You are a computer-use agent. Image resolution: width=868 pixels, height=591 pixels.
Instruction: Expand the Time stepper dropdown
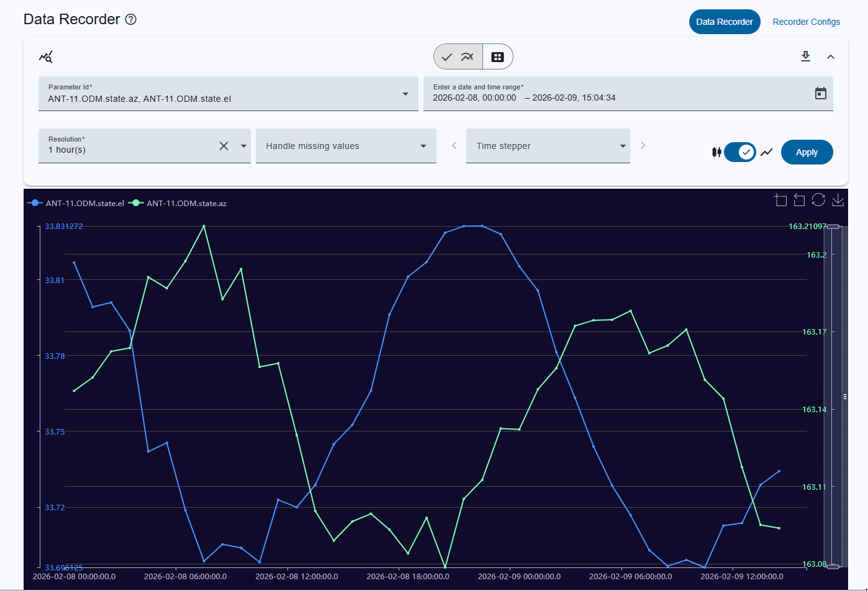622,146
